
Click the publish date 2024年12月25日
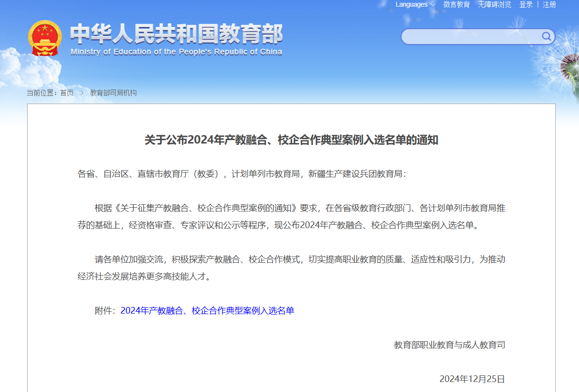(472, 379)
